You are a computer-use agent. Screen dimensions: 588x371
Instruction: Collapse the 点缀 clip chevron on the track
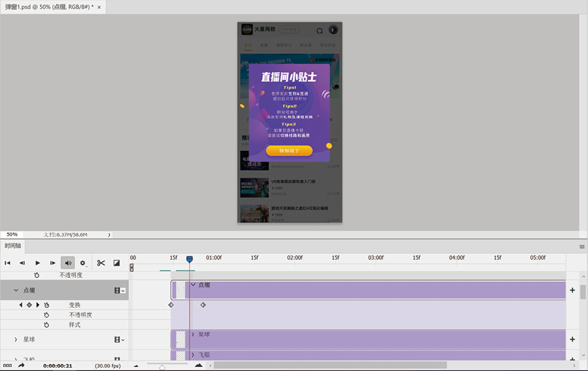click(193, 285)
